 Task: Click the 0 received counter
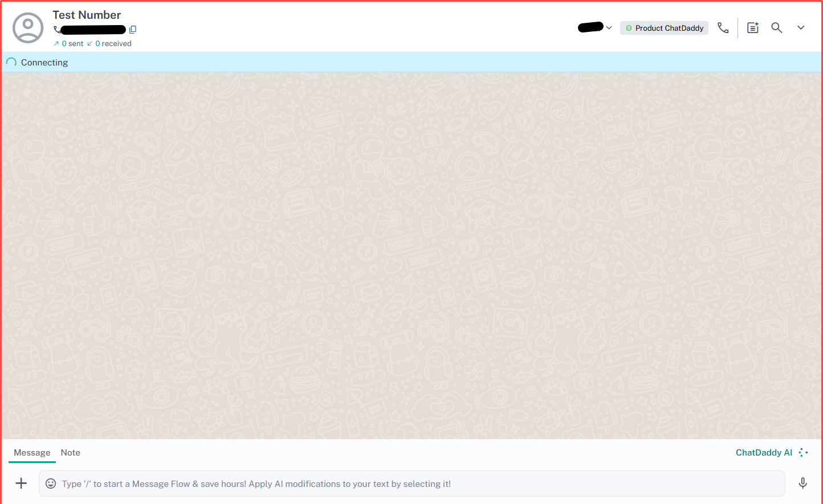(x=109, y=44)
